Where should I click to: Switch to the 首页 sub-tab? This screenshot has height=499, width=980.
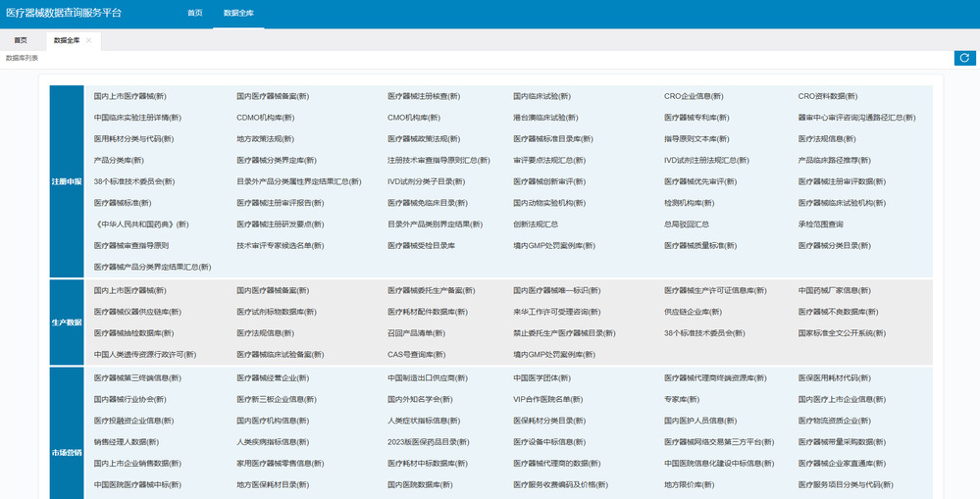(21, 40)
